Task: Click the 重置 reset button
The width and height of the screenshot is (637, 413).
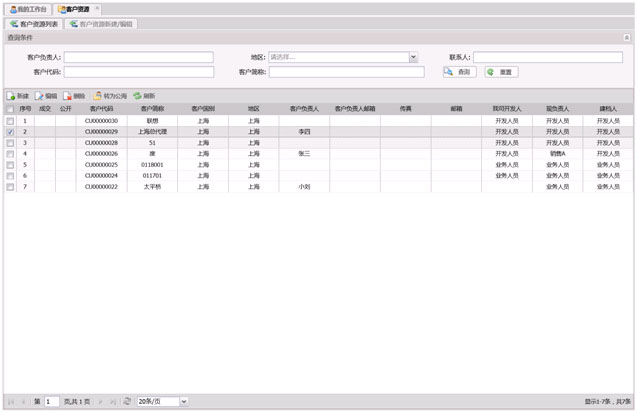Action: 502,72
